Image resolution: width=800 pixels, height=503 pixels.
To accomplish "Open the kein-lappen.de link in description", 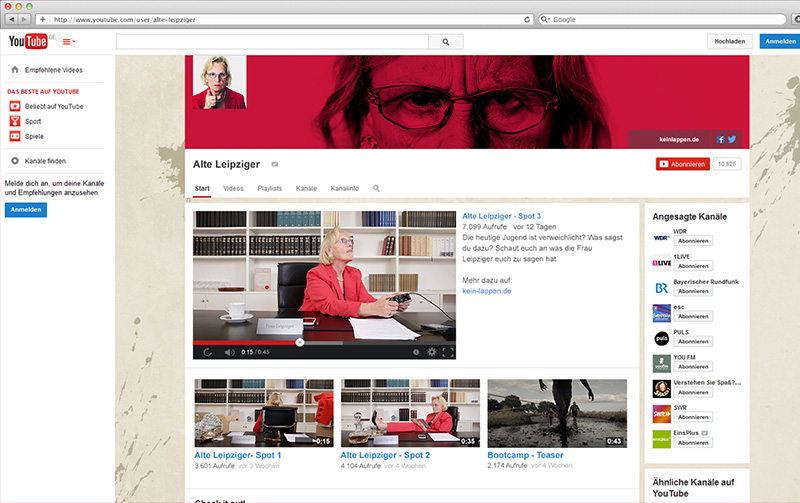I will [x=487, y=291].
